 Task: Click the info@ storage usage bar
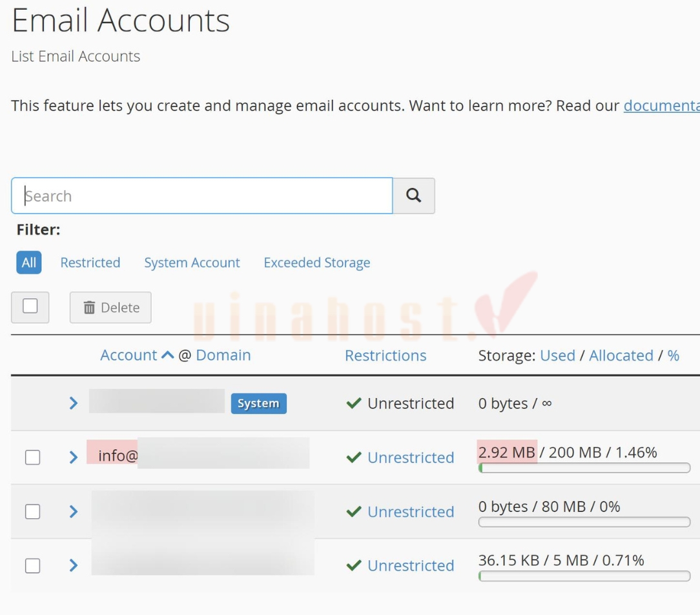tap(584, 468)
